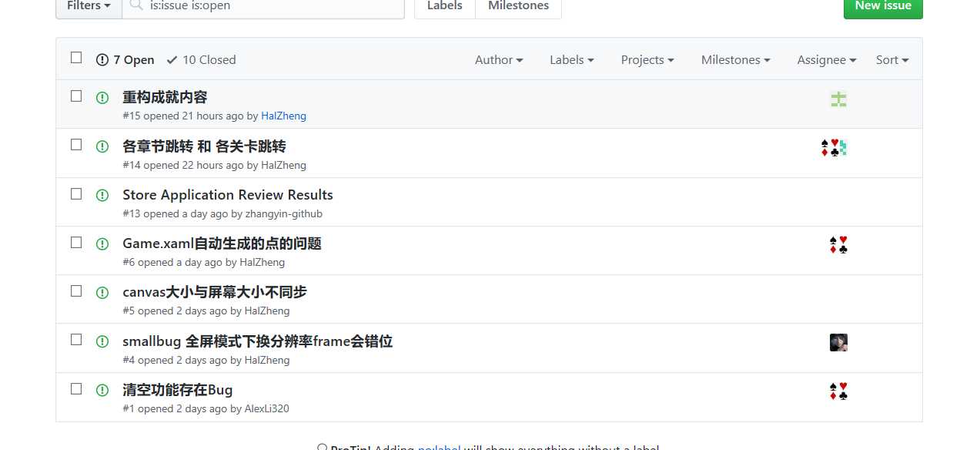Open the Filters dropdown
The width and height of the screenshot is (980, 450).
(x=89, y=6)
